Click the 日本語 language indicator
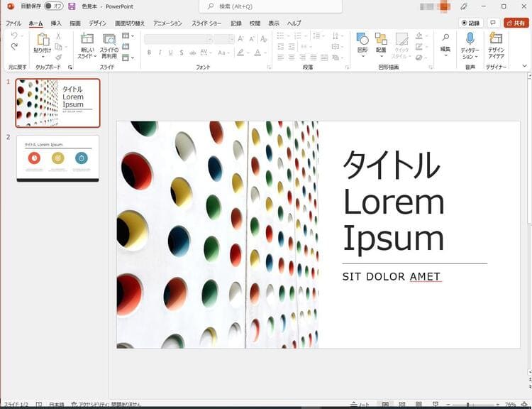The image size is (532, 409). (x=56, y=405)
